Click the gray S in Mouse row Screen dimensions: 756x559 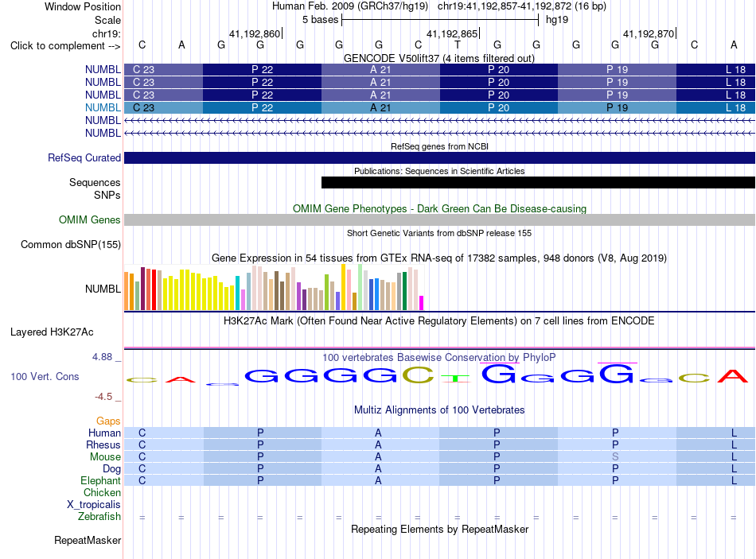615,457
